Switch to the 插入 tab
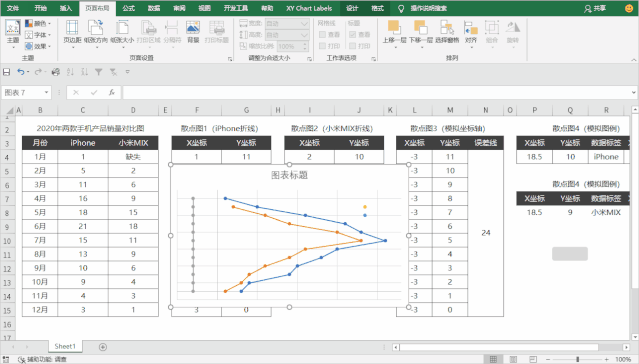The width and height of the screenshot is (639, 364). [x=66, y=8]
